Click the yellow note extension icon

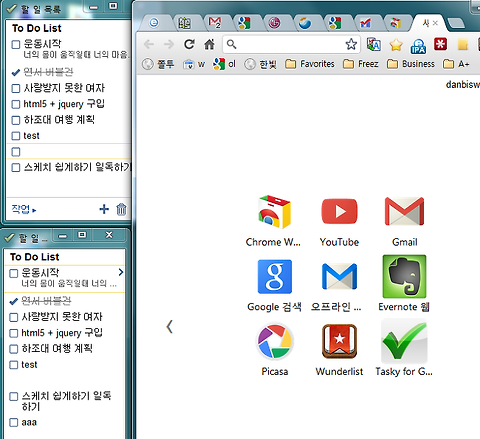463,44
